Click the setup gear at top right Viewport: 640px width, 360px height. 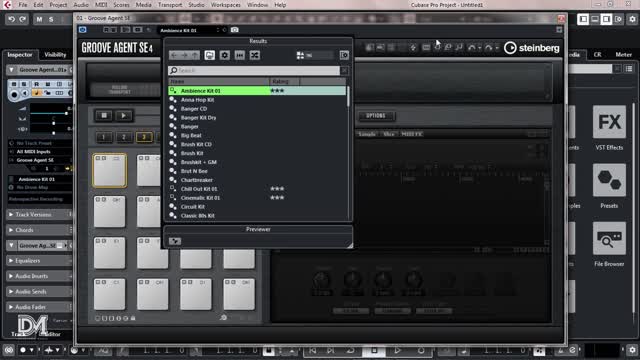coord(632,19)
